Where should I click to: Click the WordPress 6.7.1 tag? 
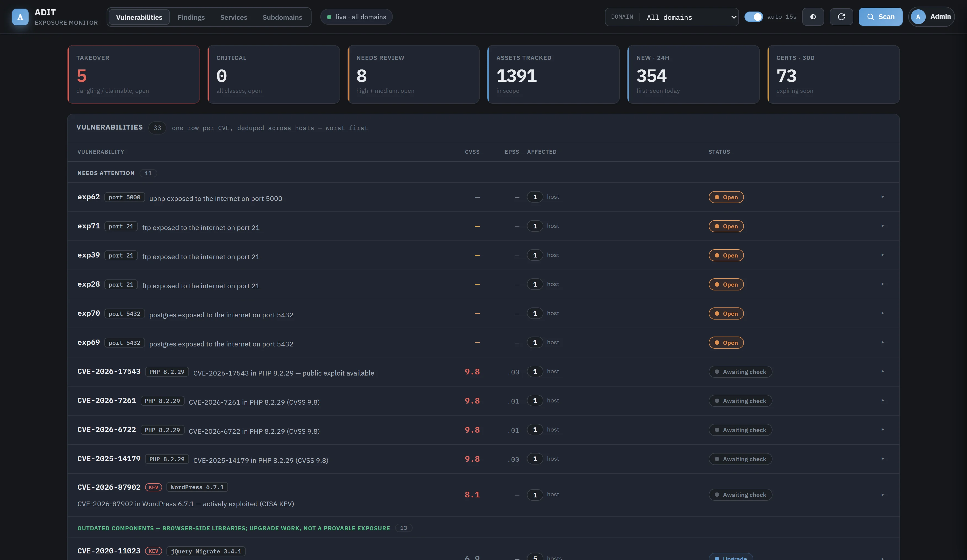(x=197, y=487)
